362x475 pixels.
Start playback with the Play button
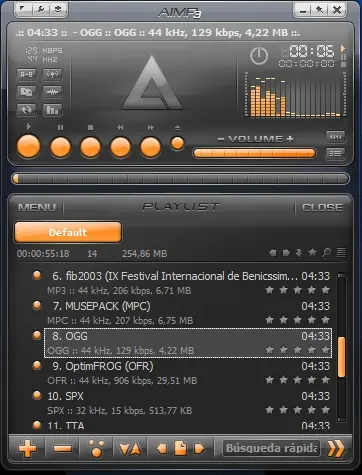coord(29,146)
